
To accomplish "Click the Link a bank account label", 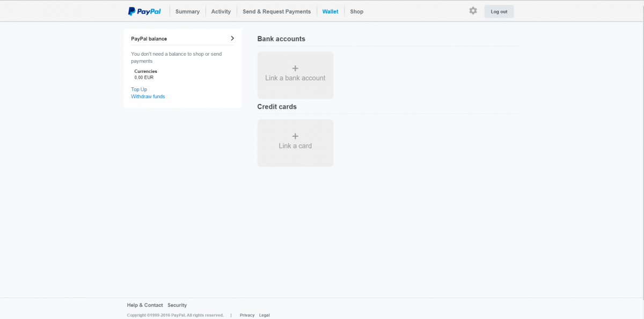I will 295,78.
